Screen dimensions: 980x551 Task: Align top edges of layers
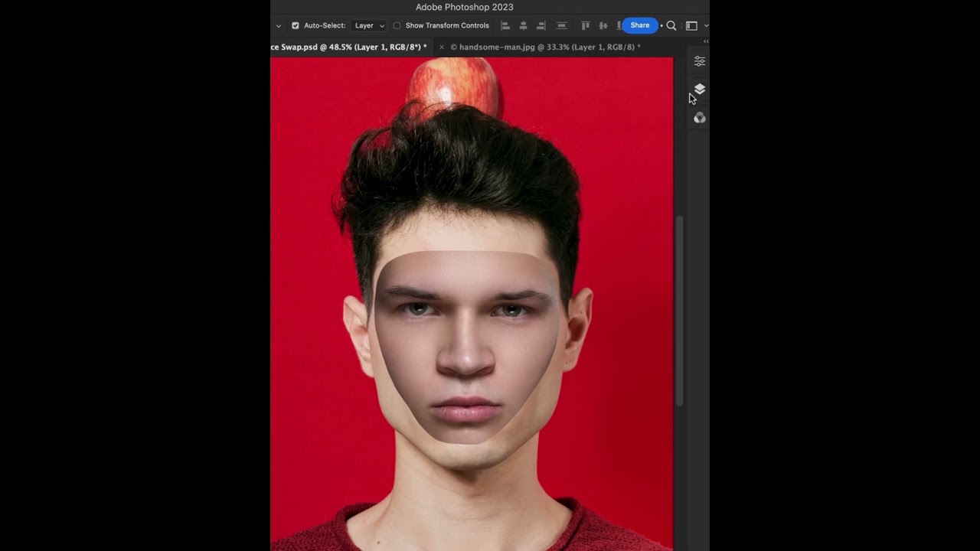(586, 26)
